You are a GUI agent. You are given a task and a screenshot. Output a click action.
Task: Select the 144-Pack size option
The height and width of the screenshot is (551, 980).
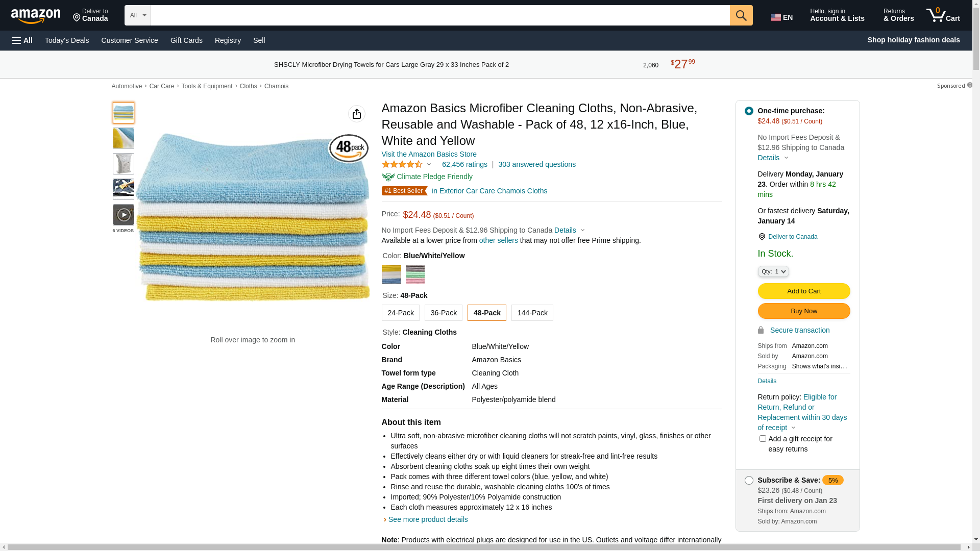tap(532, 313)
